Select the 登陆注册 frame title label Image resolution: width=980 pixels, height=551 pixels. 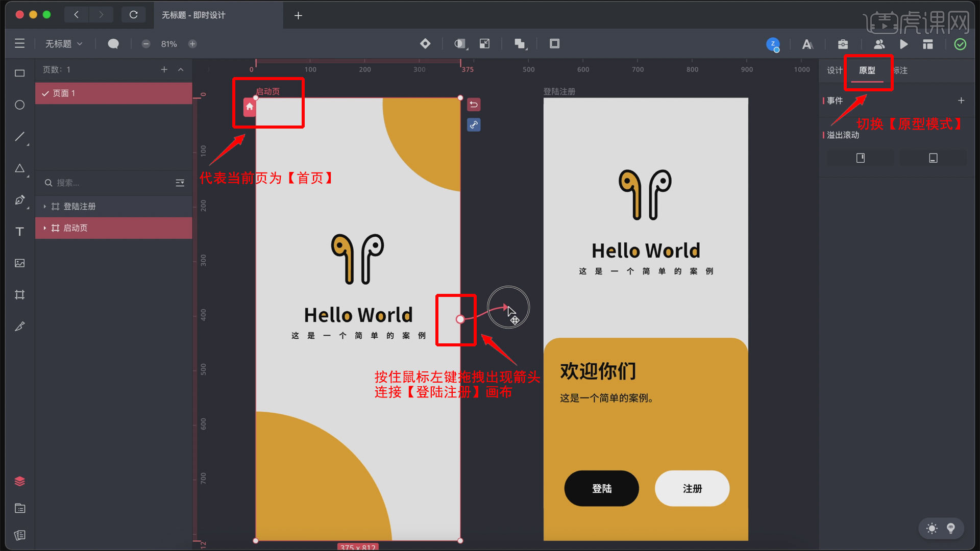pyautogui.click(x=559, y=92)
